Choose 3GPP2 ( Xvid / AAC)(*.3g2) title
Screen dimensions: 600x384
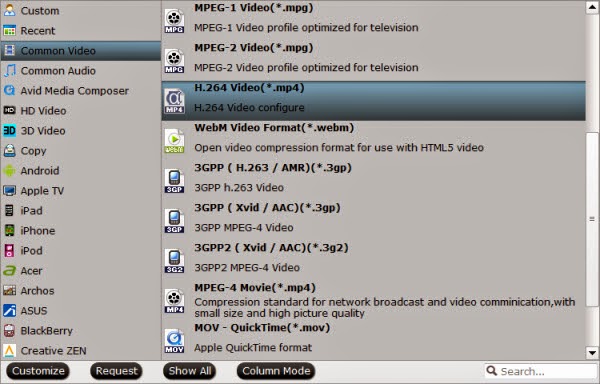pos(271,247)
